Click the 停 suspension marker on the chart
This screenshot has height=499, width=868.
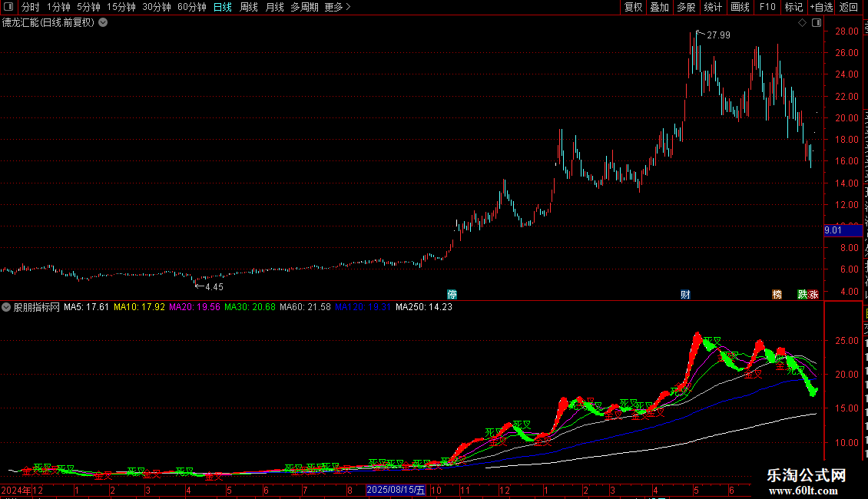tap(452, 294)
